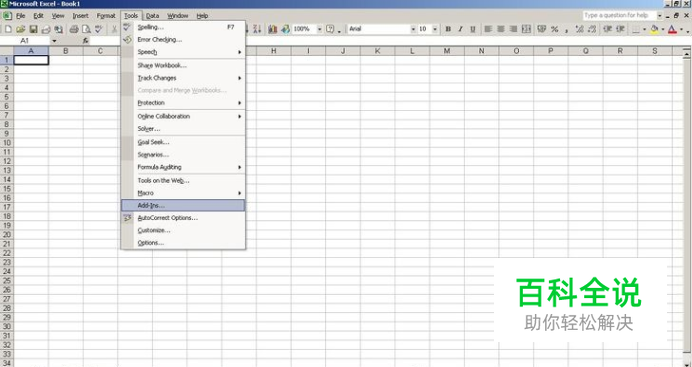The height and width of the screenshot is (367, 692).
Task: Open the Chart Wizard icon
Action: (x=273, y=29)
